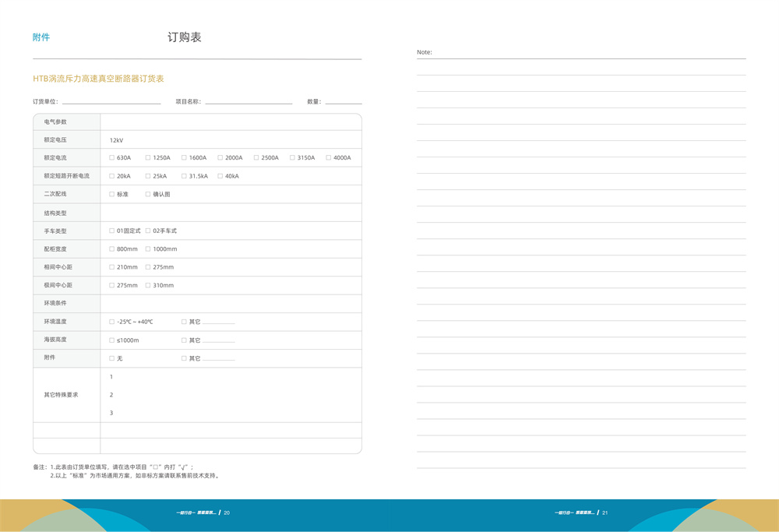
Task: Click page number 20 in footer
Action: 227,513
